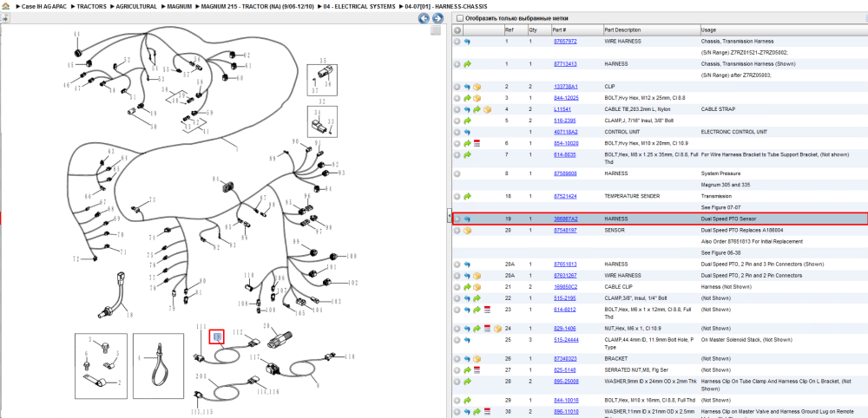The width and height of the screenshot is (868, 418).
Task: Click red list icon in 825-5148 row
Action: pos(477,370)
